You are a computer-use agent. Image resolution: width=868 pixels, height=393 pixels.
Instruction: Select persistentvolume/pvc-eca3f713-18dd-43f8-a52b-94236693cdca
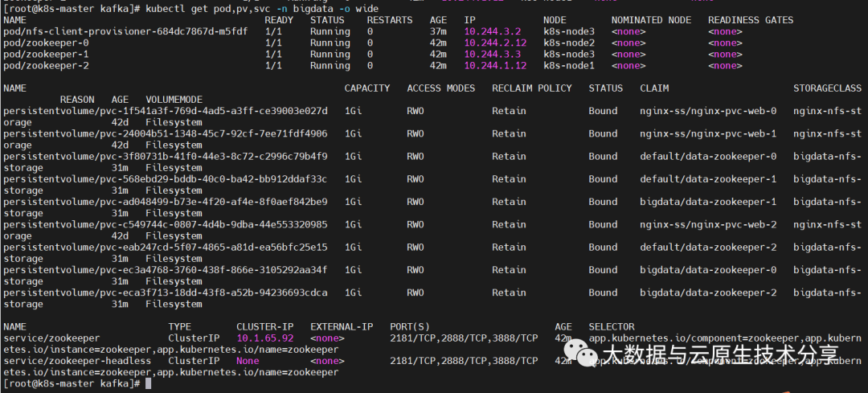[x=166, y=293]
